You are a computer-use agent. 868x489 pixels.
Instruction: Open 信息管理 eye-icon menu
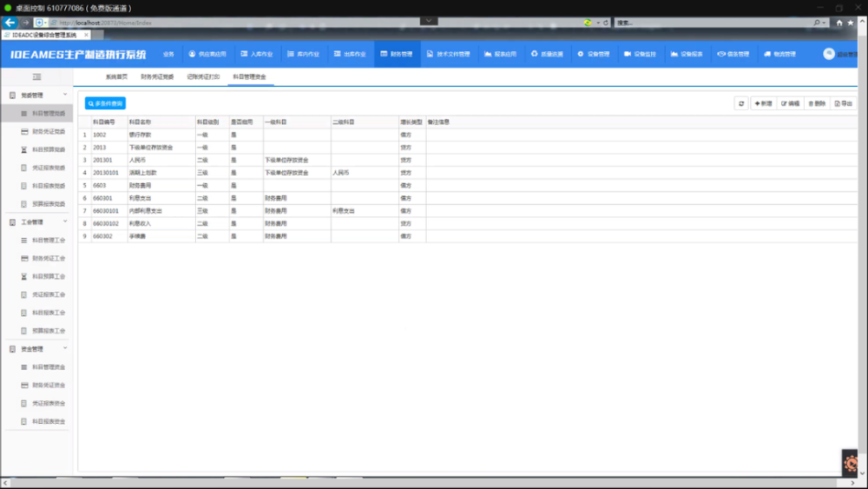[x=733, y=54]
